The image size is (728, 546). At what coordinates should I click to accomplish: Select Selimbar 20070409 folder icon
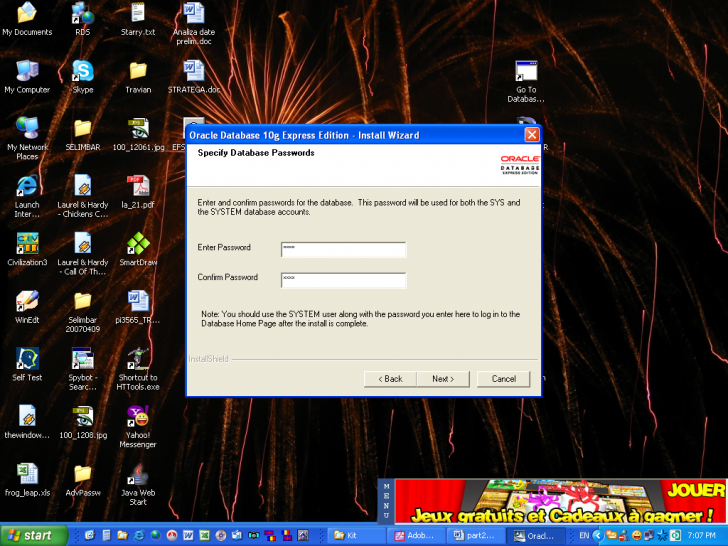click(83, 312)
